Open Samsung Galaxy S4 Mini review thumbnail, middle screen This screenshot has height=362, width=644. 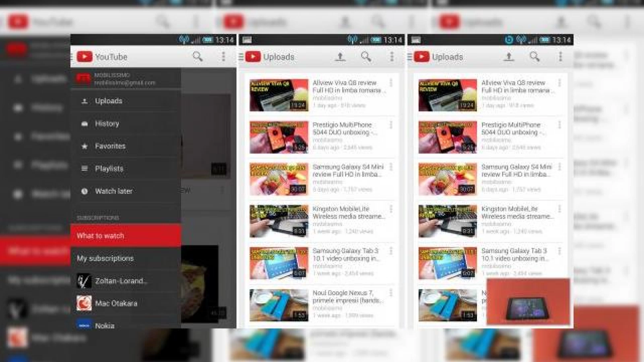[279, 179]
